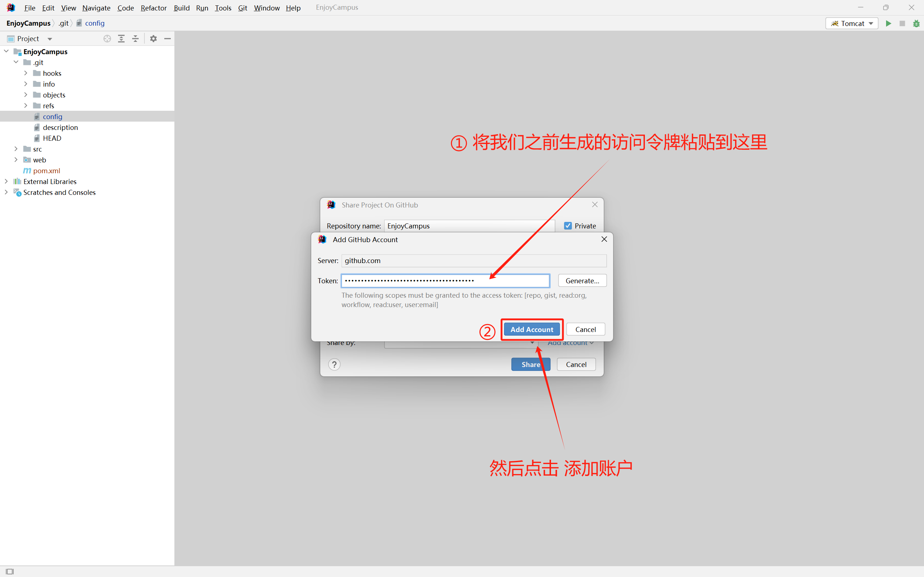Restore the IntelliJ window size

886,8
